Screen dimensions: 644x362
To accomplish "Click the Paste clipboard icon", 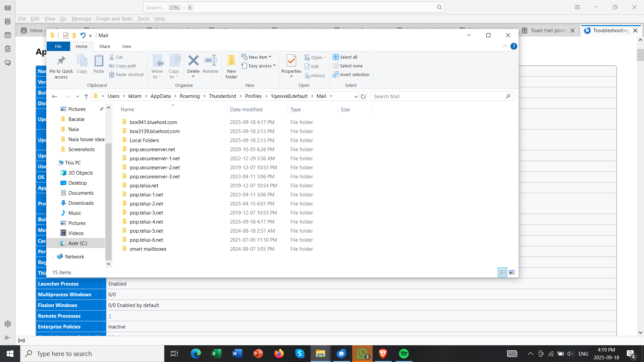I will 99,61.
